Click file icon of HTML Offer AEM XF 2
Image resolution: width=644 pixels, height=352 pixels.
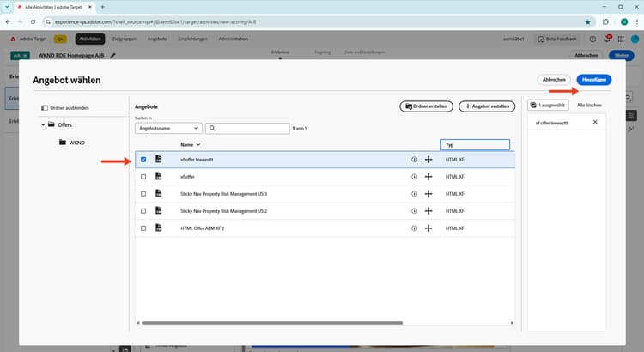pyautogui.click(x=159, y=228)
